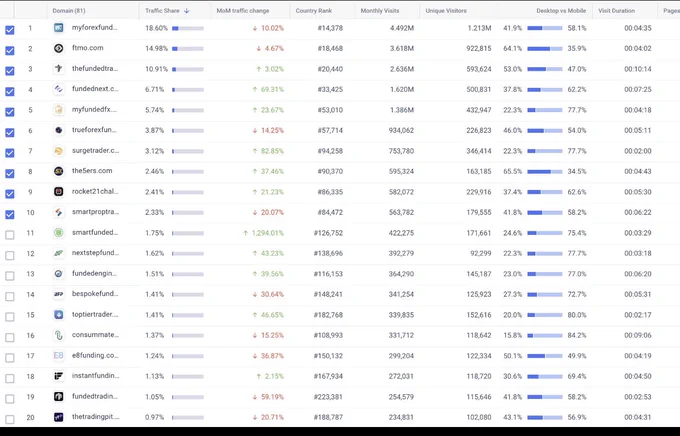The image size is (680, 436).
Task: Click the smartfunded favicon icon
Action: (59, 233)
